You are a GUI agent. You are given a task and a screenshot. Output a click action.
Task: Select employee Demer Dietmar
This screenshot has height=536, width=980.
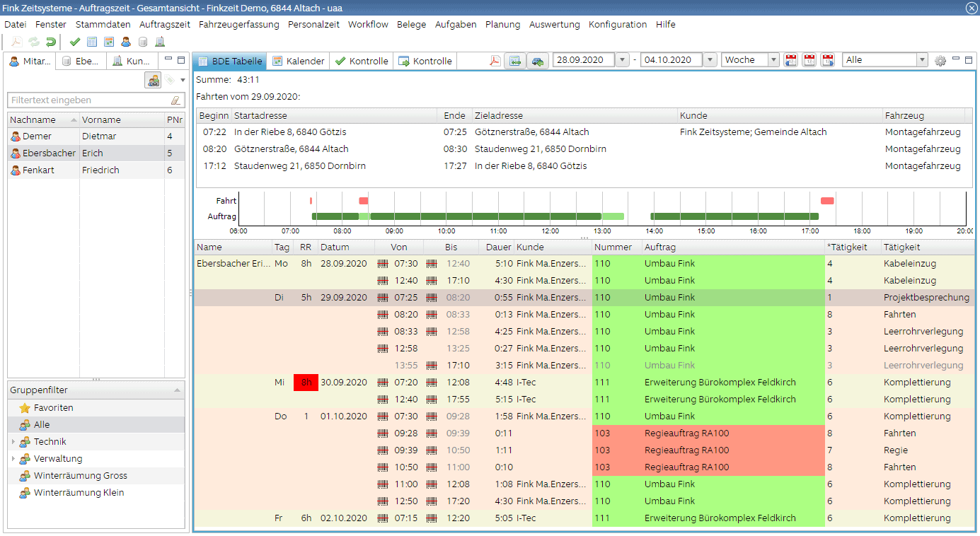[x=96, y=136]
